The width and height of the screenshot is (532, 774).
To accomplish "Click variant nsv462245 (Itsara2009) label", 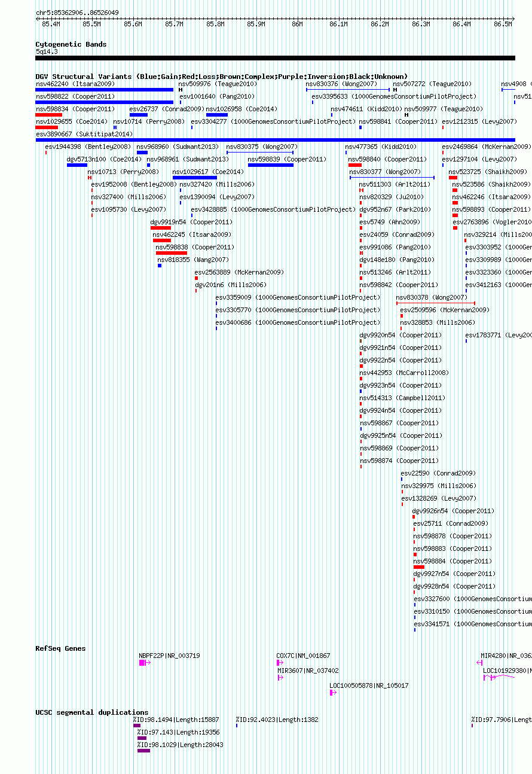I will [192, 234].
